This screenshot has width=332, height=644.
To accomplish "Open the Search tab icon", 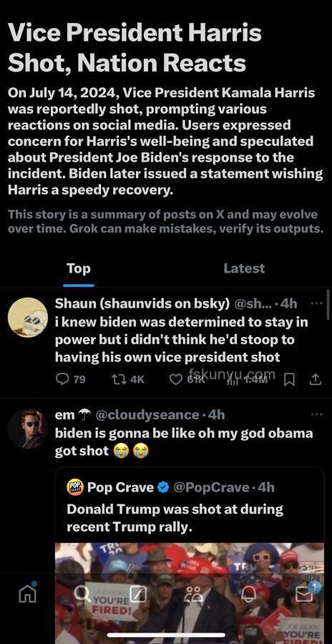I will pyautogui.click(x=82, y=593).
